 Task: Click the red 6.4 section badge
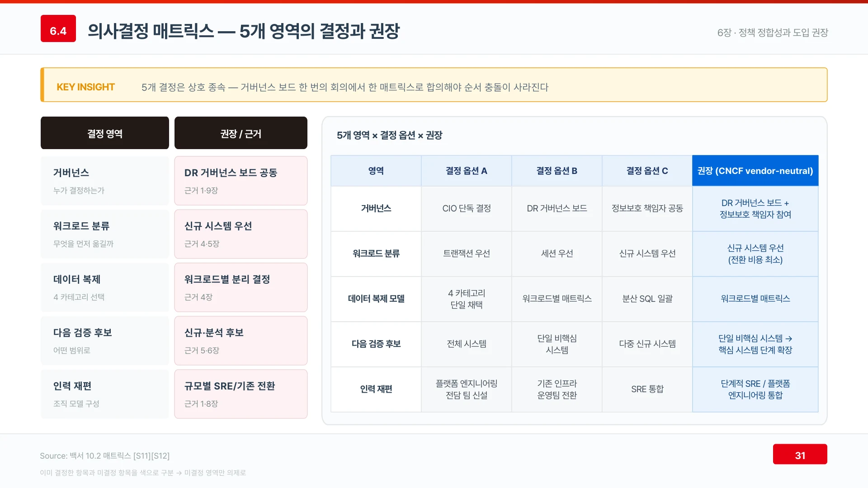click(58, 28)
